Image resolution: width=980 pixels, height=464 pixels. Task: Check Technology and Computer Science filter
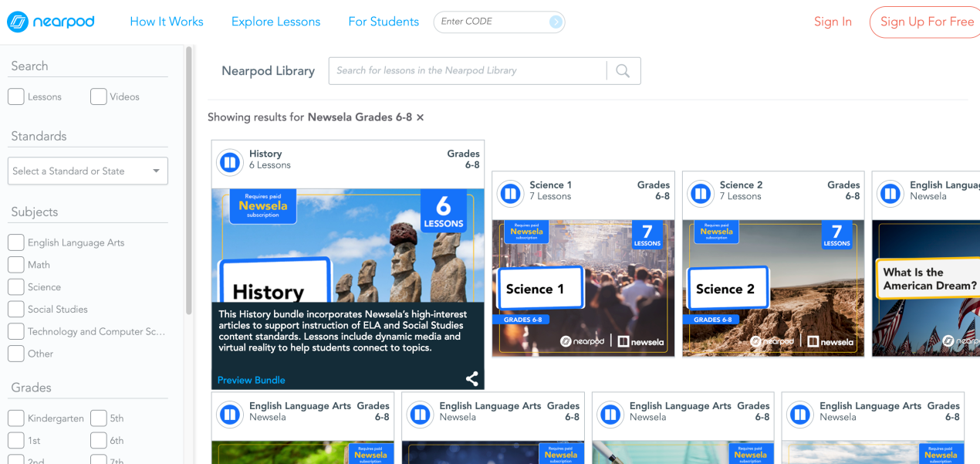tap(15, 331)
